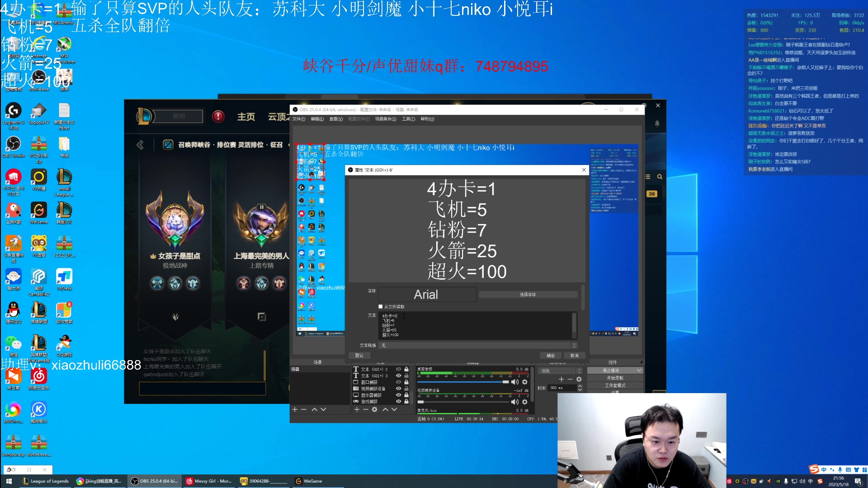Show the hidden 窗口捕获 source

pos(398,382)
